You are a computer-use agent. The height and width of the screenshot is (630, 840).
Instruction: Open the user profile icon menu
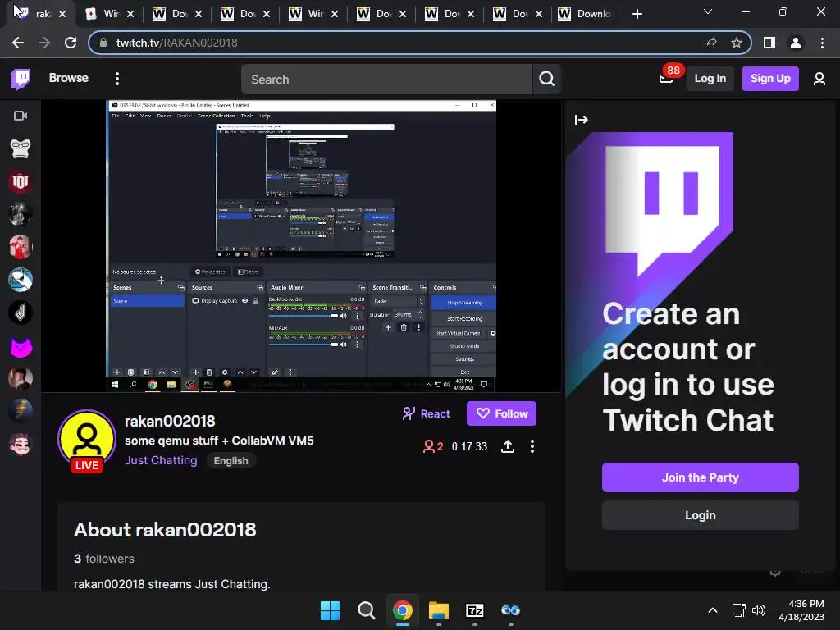pyautogui.click(x=819, y=80)
